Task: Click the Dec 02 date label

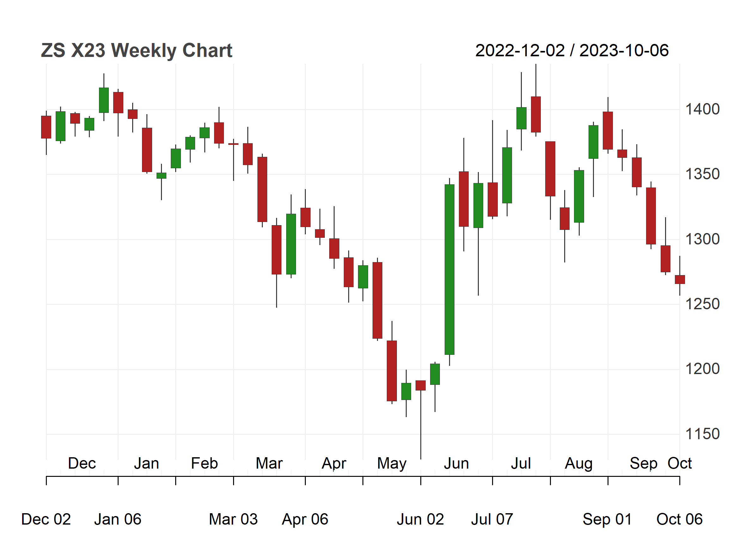Action: click(x=46, y=519)
